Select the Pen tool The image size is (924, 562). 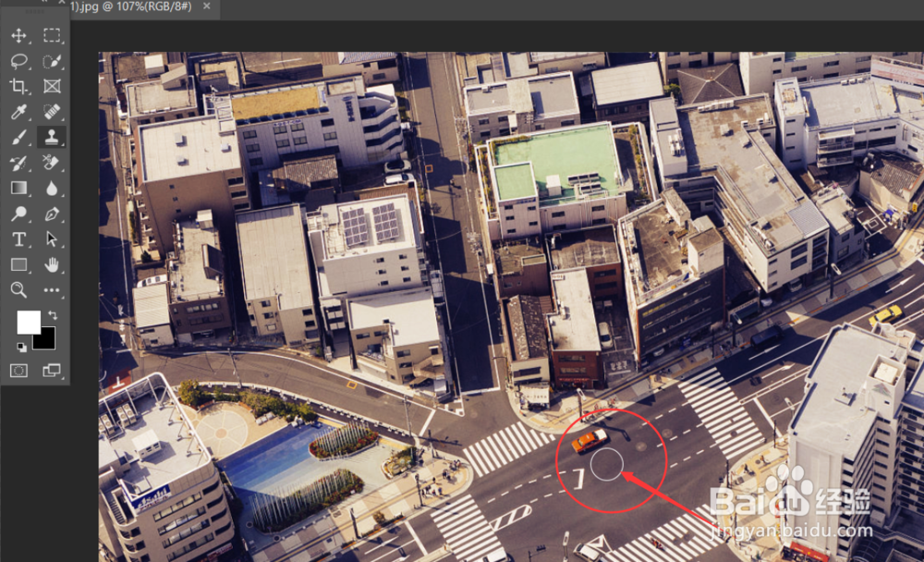[x=52, y=214]
